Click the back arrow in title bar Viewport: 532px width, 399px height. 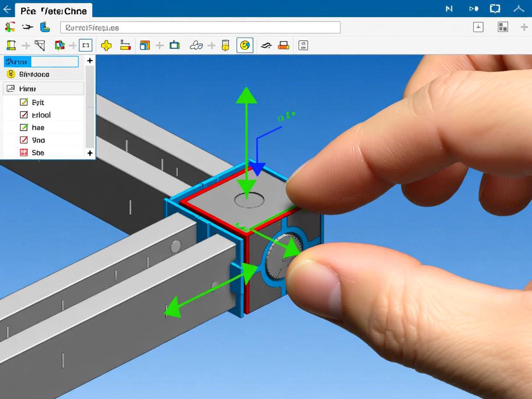click(x=7, y=9)
